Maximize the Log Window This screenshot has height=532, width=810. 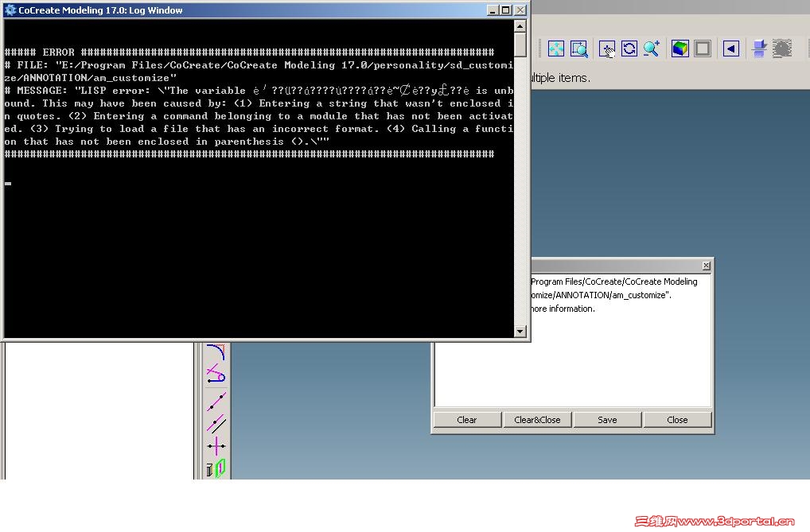pyautogui.click(x=506, y=10)
